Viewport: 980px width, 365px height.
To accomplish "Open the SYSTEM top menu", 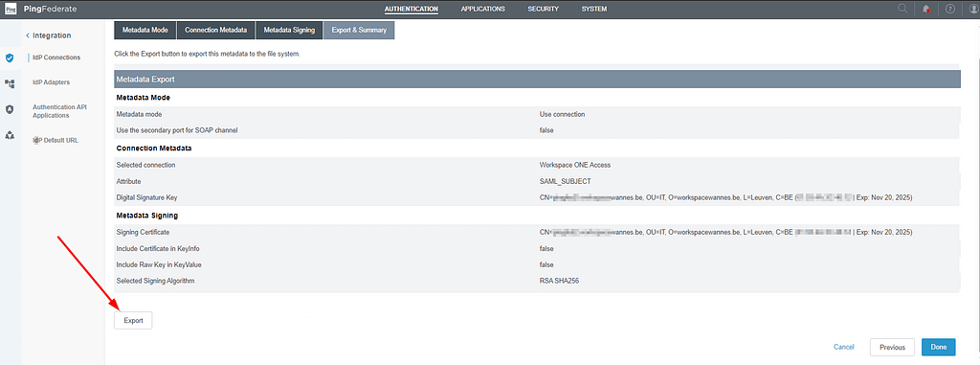I will (593, 9).
